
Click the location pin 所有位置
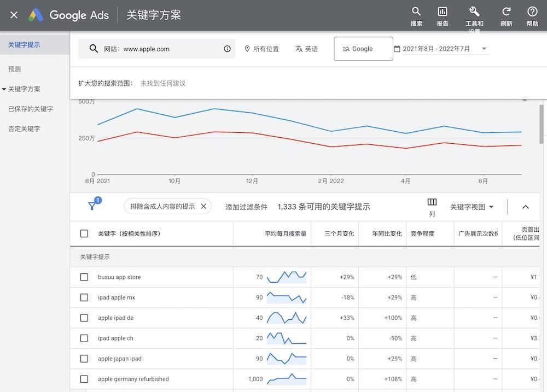pyautogui.click(x=261, y=49)
